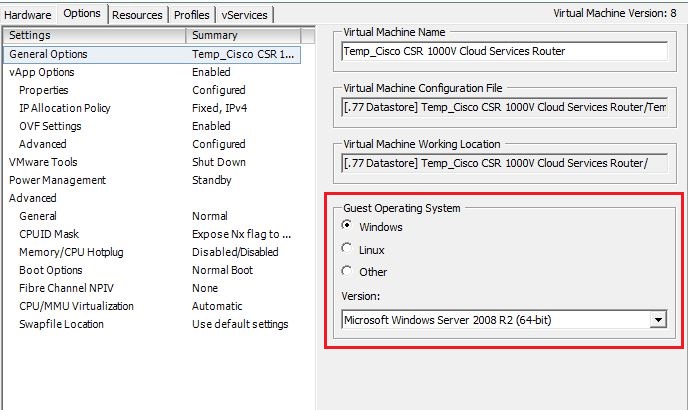Select General Options in settings list

coord(152,54)
